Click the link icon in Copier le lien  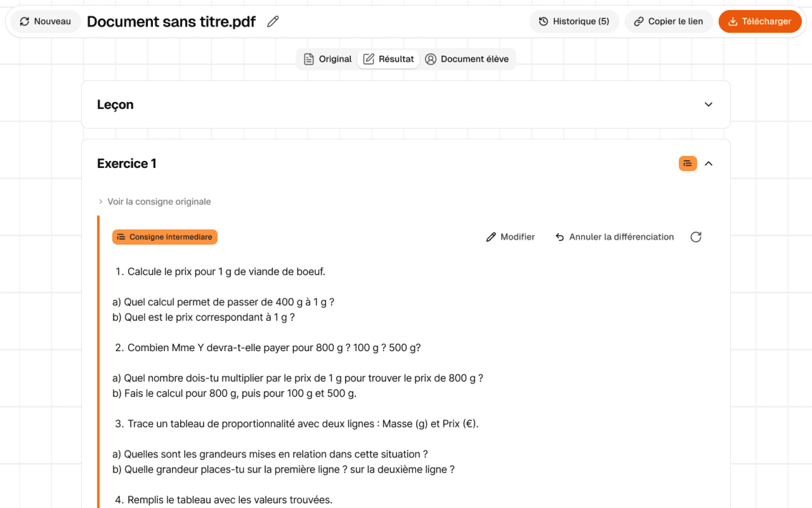tap(639, 21)
